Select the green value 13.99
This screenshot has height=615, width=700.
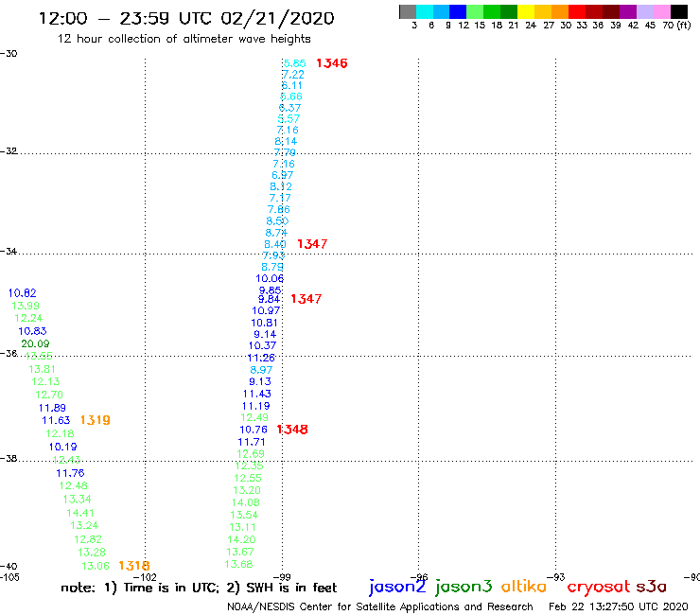(26, 306)
